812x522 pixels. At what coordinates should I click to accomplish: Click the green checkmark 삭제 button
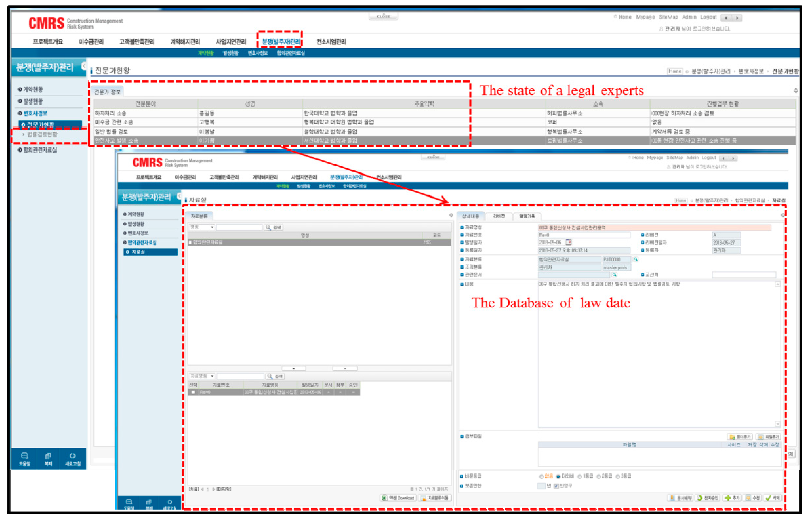pyautogui.click(x=773, y=498)
